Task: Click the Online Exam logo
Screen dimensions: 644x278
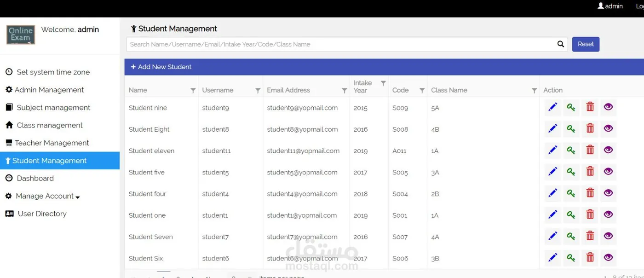Action: tap(21, 35)
